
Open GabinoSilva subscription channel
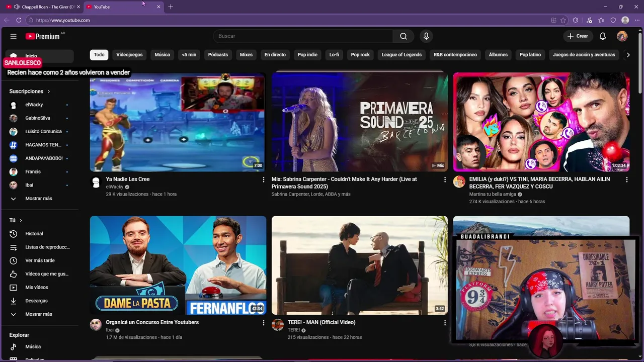pos(39,118)
